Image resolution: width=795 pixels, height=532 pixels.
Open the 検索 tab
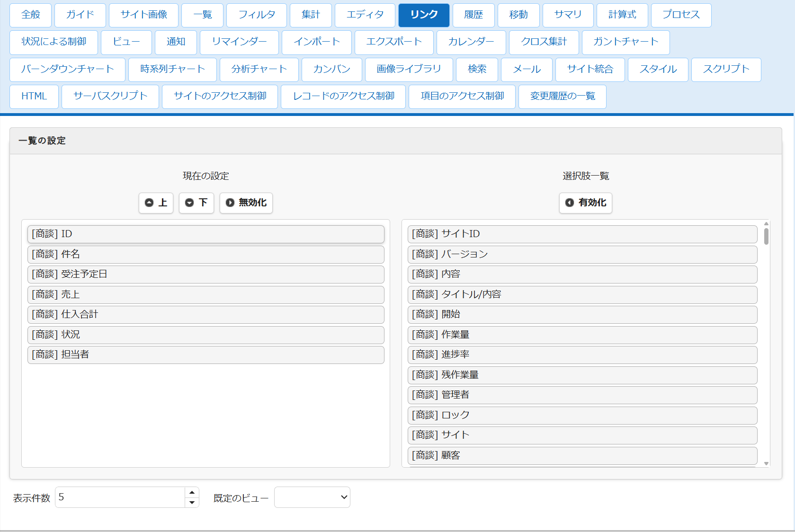(x=477, y=70)
